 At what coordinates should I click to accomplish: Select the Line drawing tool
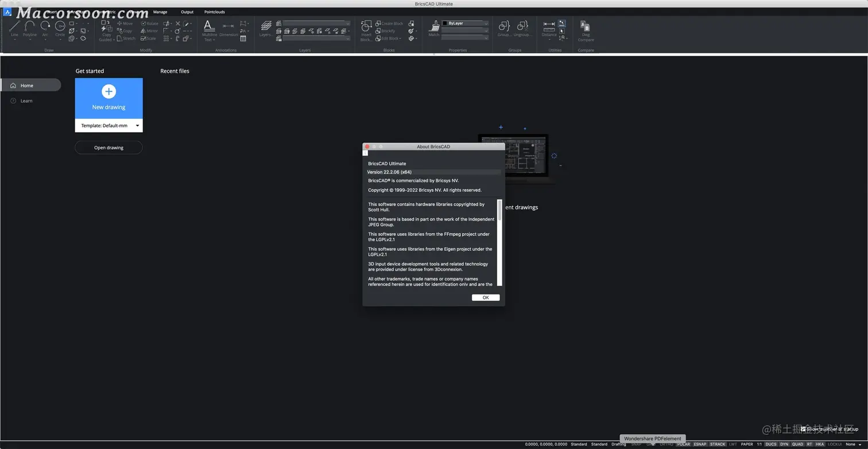coord(14,28)
